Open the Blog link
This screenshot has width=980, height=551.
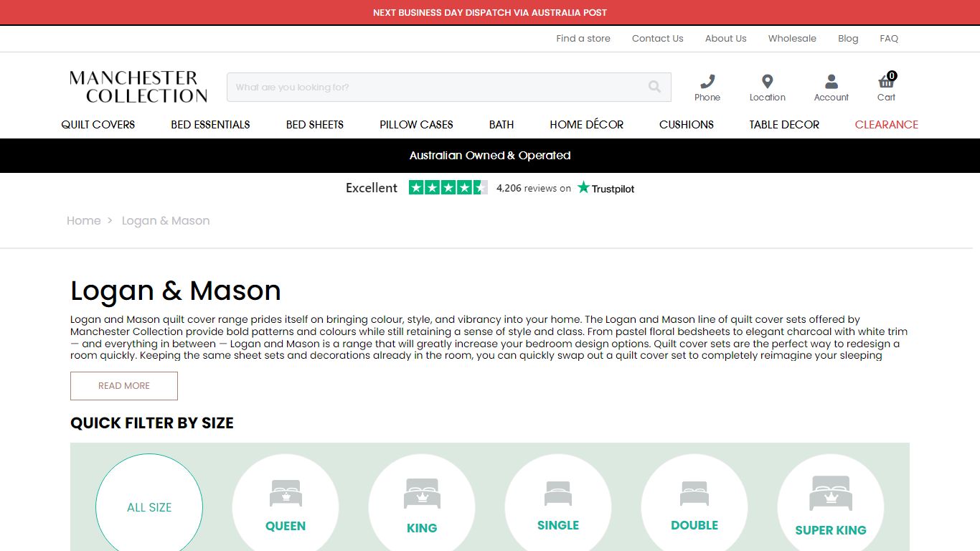click(x=848, y=39)
